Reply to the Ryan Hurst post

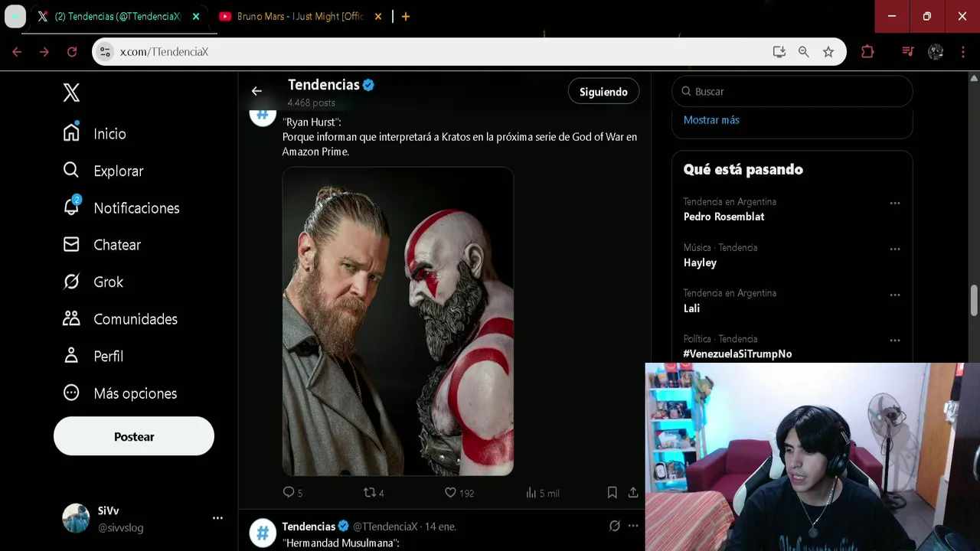point(292,493)
